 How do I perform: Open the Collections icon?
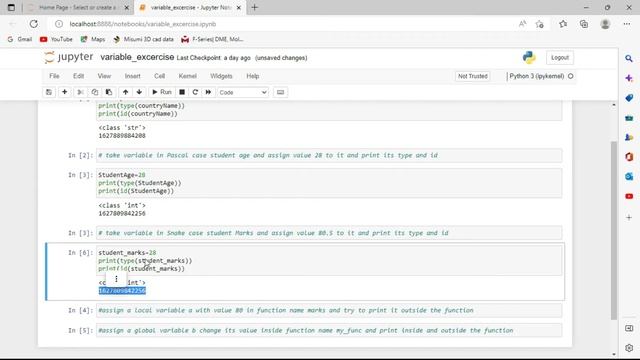[584, 24]
